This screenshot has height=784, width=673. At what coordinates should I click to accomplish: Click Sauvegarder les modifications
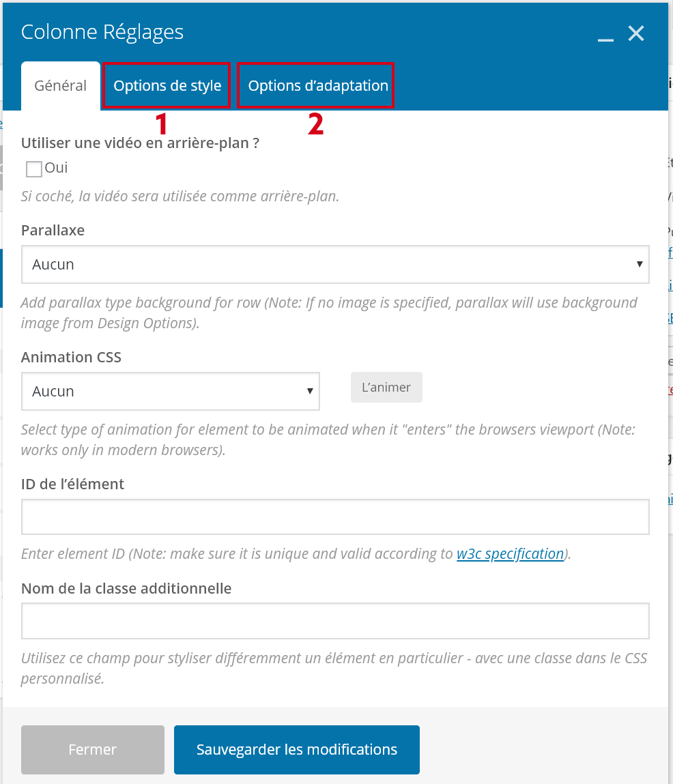(297, 749)
